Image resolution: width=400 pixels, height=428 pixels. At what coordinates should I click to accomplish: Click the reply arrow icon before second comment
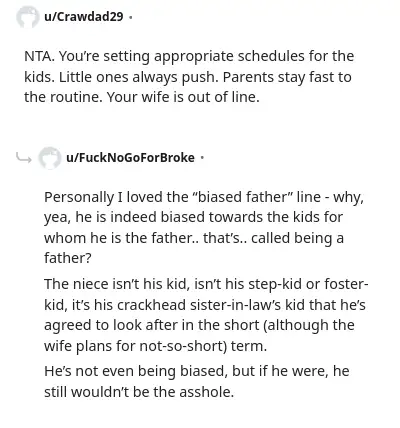24,157
